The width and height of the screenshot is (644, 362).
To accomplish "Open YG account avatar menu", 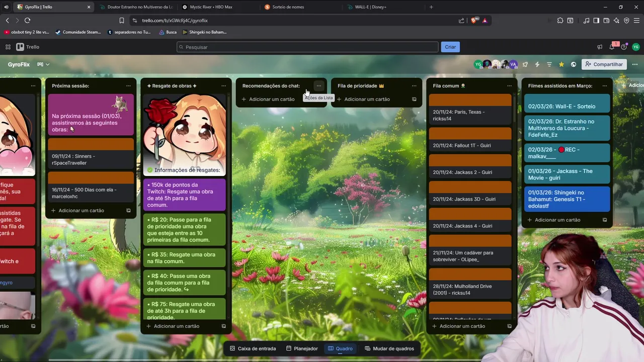I will (x=636, y=47).
